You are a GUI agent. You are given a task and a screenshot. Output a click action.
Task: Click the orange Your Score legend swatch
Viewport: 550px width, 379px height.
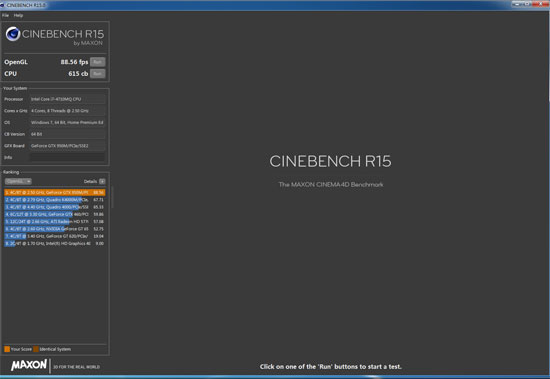coord(7,349)
